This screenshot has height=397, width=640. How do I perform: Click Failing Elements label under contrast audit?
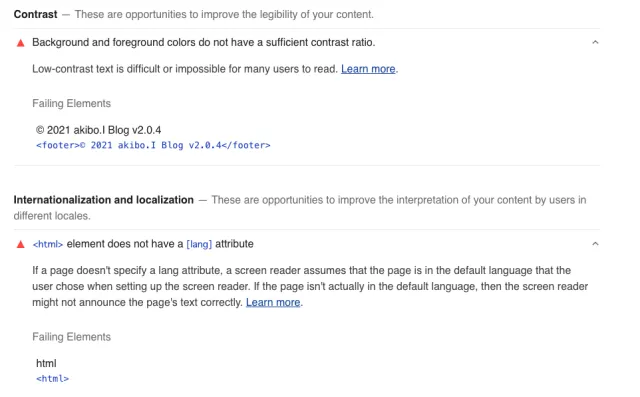(x=71, y=104)
